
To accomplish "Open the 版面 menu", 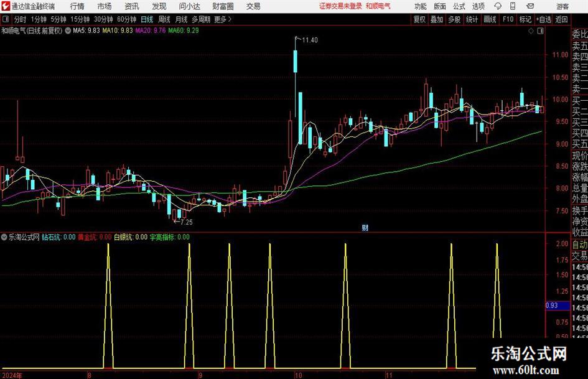I will (x=439, y=6).
